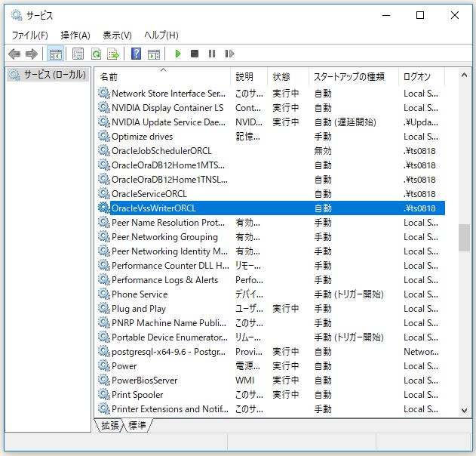Open the 操作(A) menu

75,35
